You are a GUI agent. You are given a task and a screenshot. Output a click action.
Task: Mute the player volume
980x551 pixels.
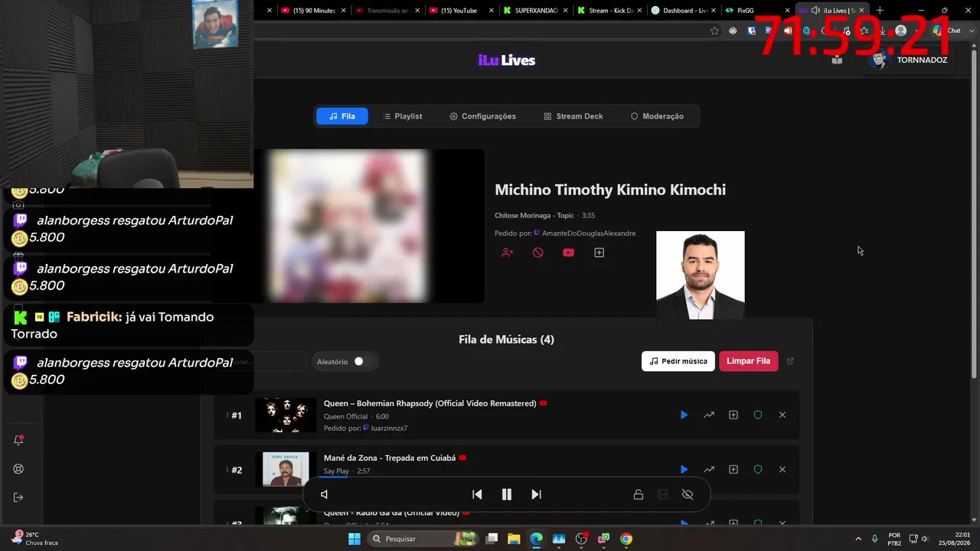pos(325,494)
